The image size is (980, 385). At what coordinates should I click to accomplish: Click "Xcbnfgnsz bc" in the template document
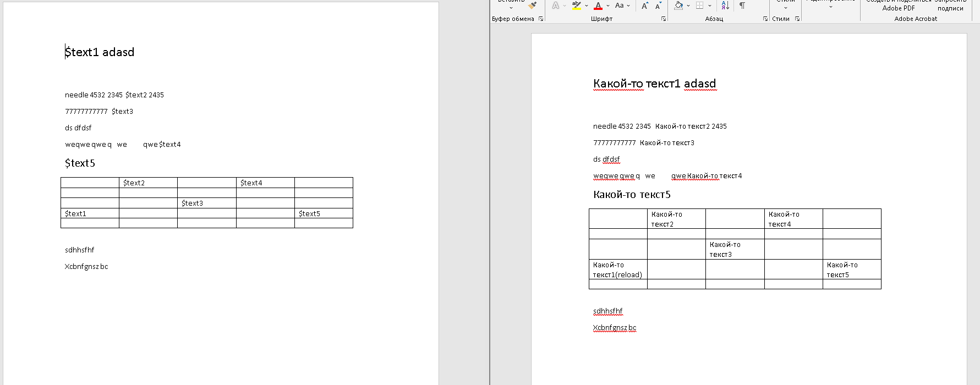(86, 267)
